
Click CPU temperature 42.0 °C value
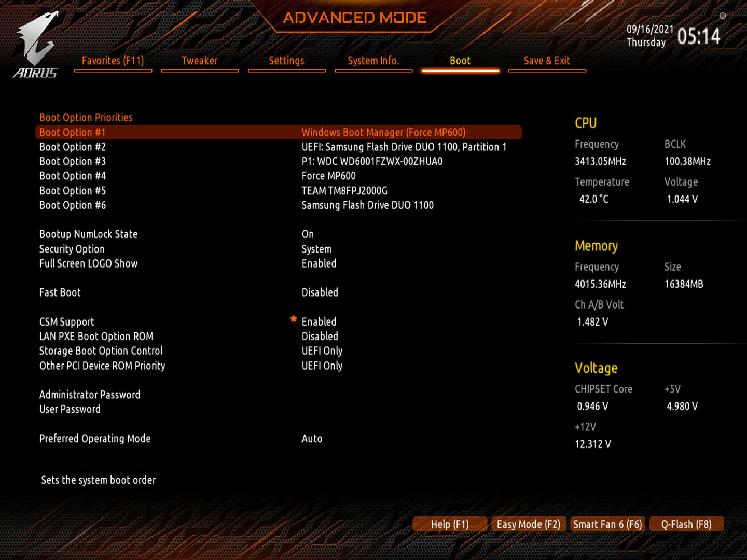point(594,199)
